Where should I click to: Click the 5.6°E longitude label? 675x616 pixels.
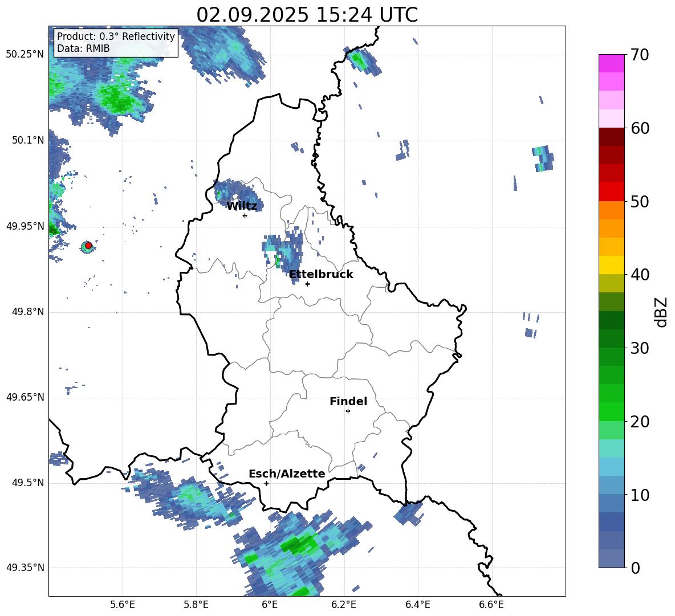coord(123,605)
